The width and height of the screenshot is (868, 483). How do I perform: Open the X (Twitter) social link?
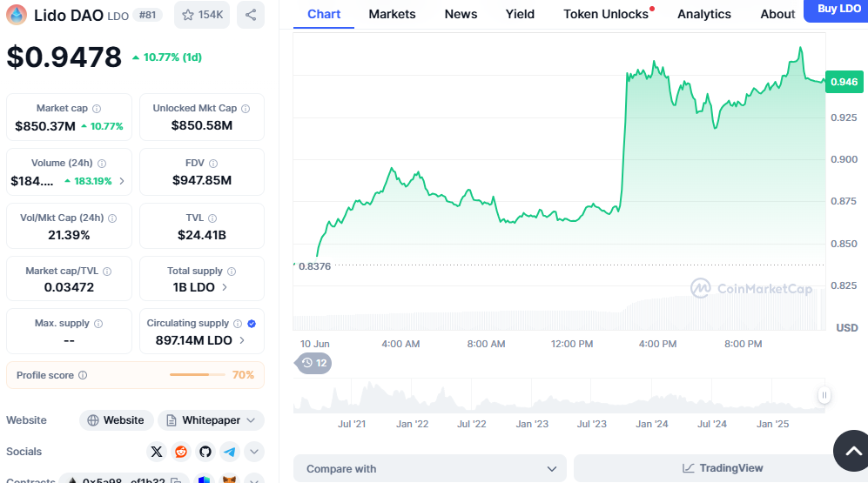tap(157, 452)
